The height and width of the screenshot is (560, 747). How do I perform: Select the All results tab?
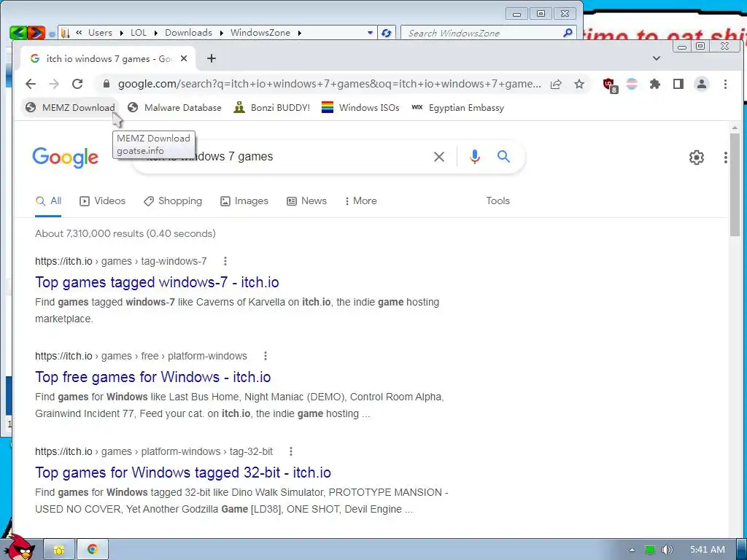[49, 201]
